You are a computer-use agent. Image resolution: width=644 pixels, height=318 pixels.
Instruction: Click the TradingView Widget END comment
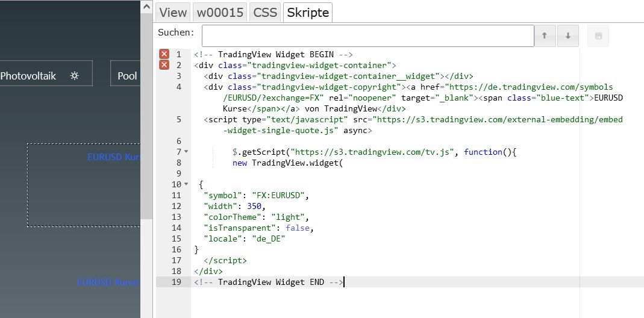(x=269, y=282)
